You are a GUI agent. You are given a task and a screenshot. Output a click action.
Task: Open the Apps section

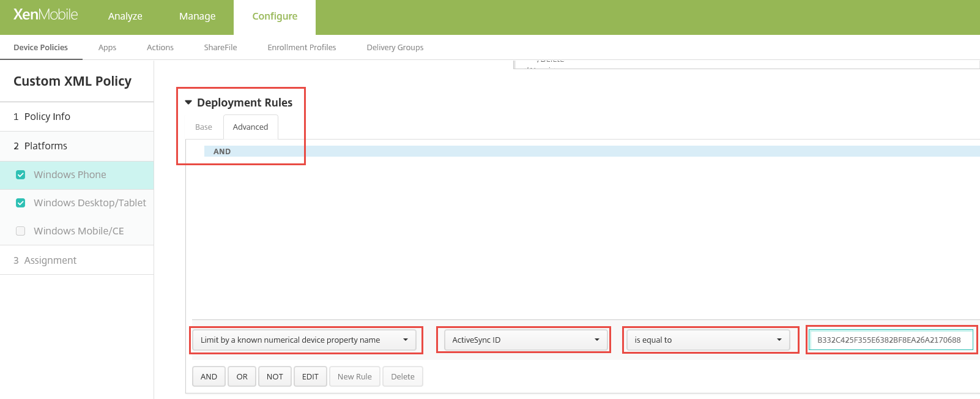click(107, 48)
